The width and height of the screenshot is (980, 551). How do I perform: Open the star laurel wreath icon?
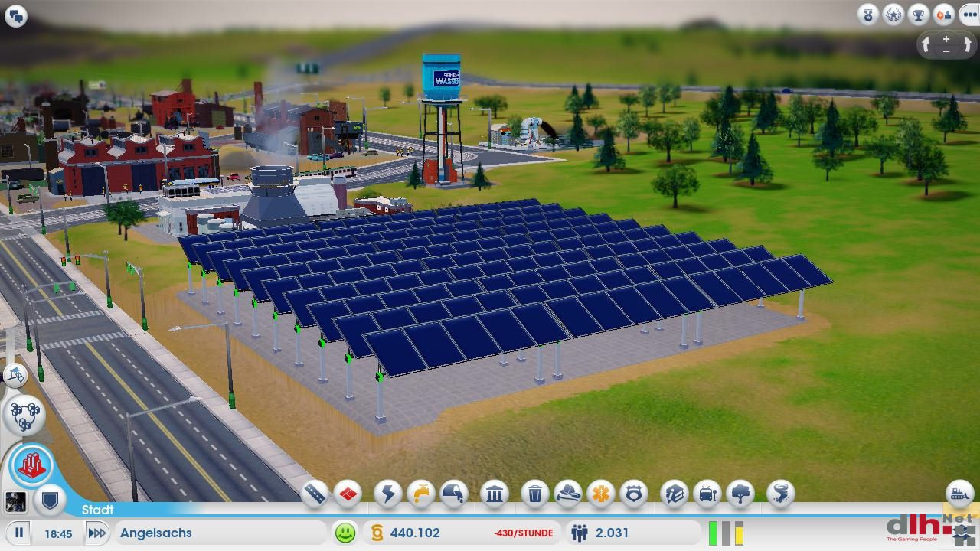click(x=893, y=15)
